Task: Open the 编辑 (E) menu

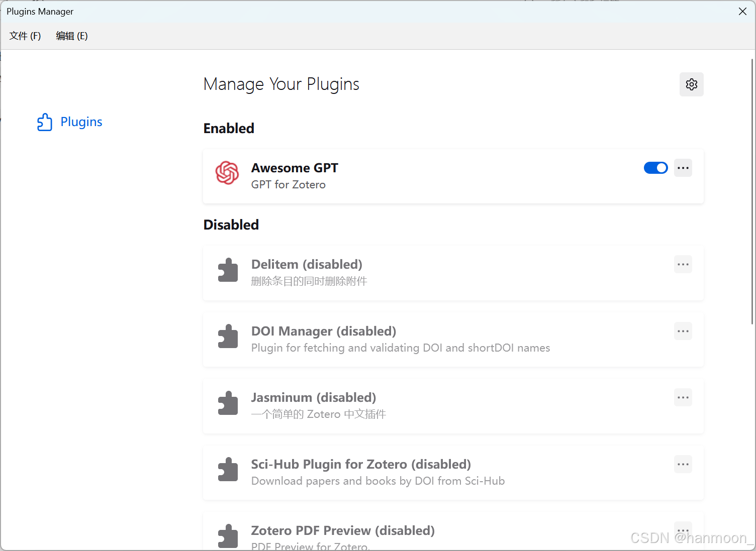Action: (72, 36)
